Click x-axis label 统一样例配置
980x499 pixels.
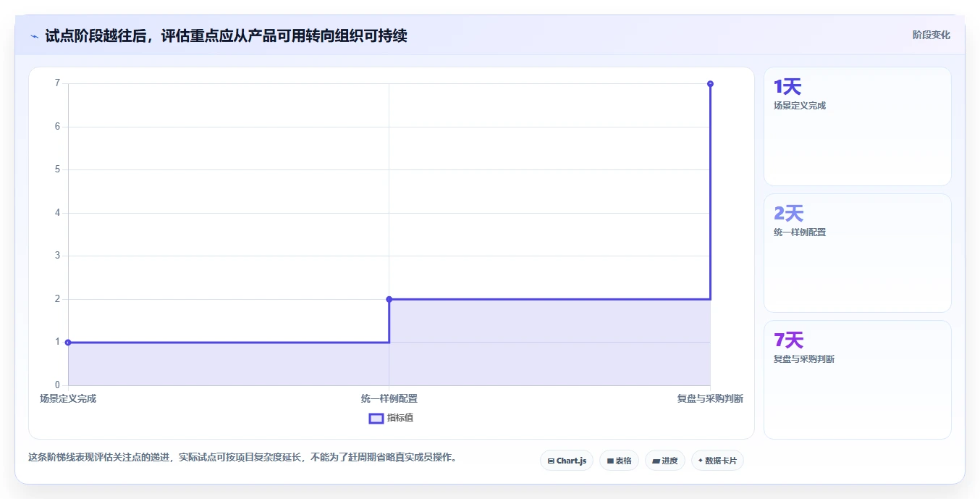389,398
